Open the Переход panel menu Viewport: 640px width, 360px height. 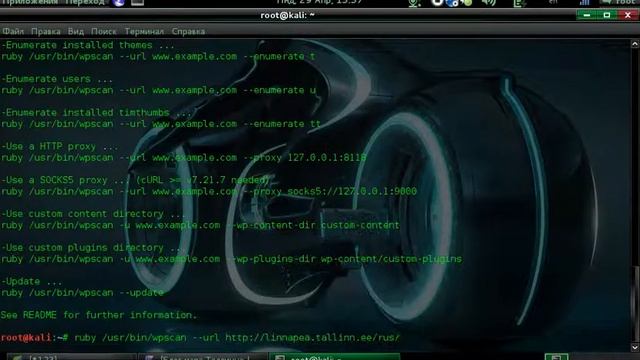[85, 2]
